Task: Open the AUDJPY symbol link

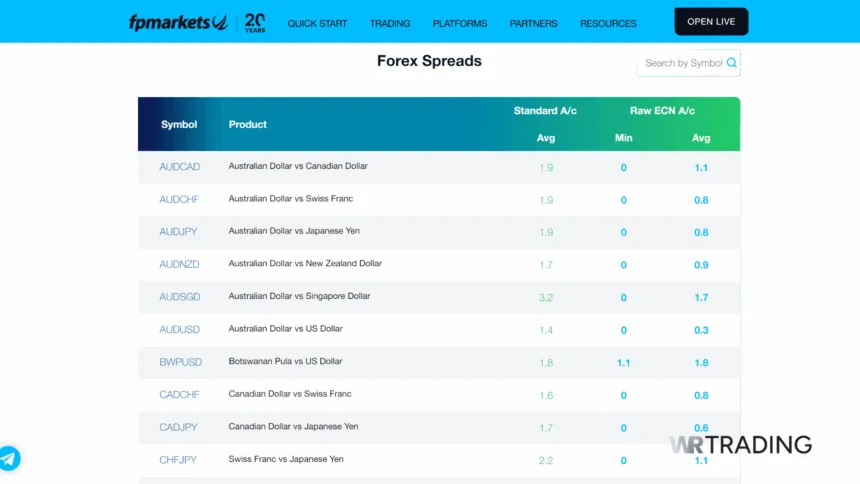Action: point(178,232)
